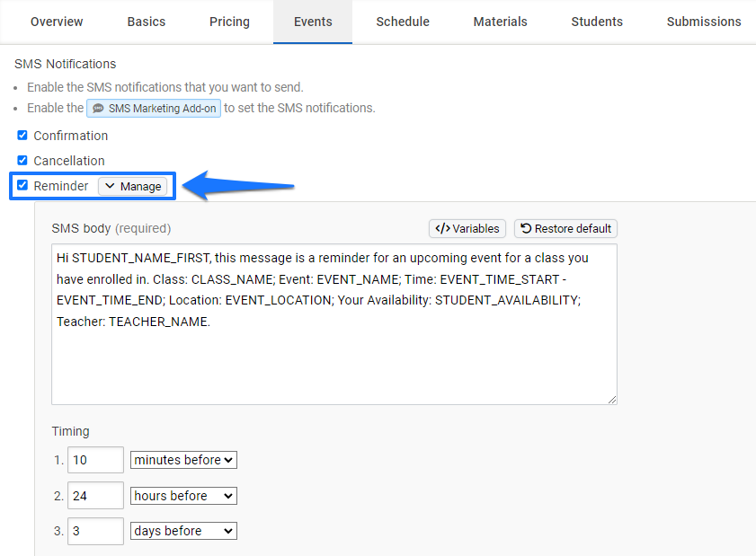The width and height of the screenshot is (756, 556).
Task: Click the second timing value field 24
Action: click(x=95, y=495)
